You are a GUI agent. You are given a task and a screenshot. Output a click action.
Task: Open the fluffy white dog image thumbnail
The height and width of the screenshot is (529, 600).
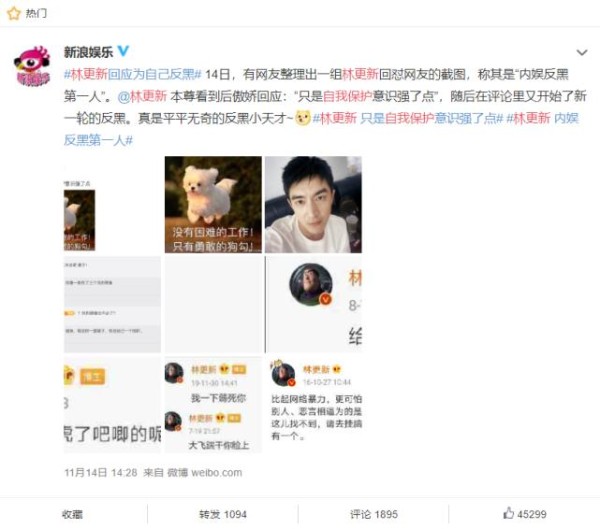pos(213,204)
